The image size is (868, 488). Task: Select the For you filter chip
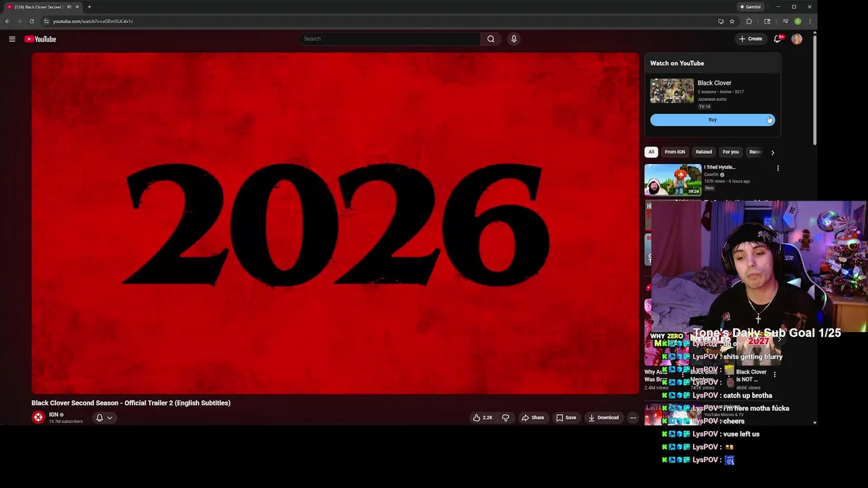(x=730, y=152)
